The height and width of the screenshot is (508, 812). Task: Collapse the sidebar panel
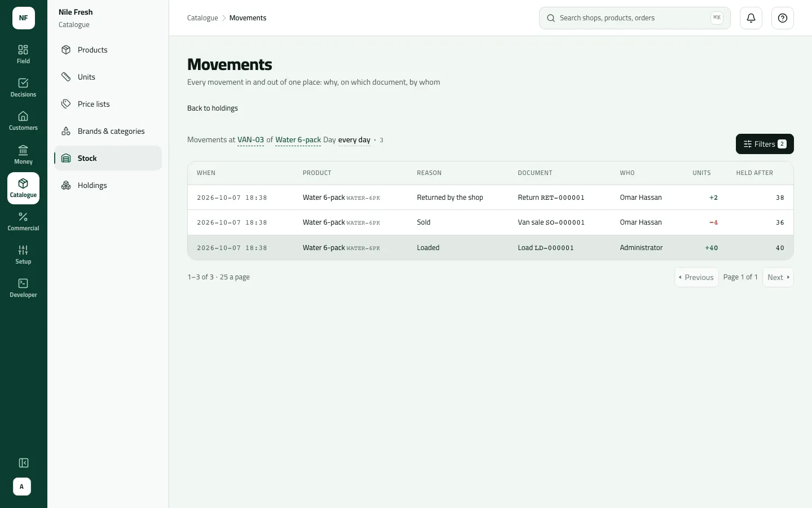point(24,463)
